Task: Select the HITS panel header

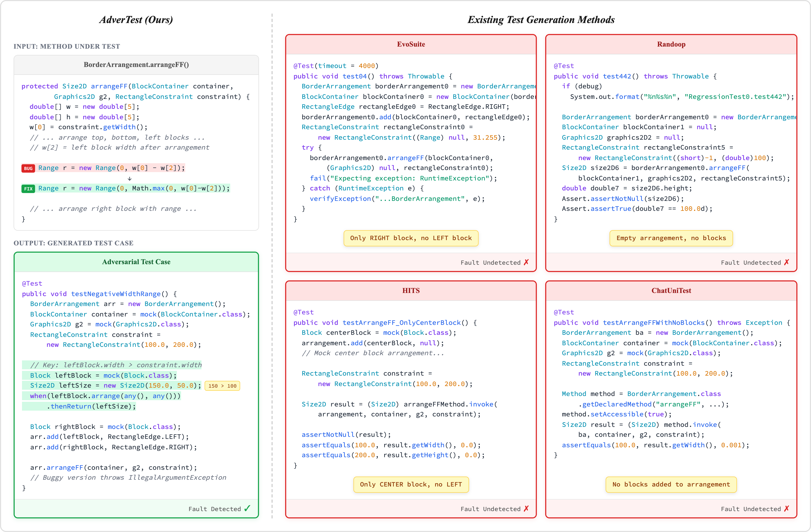Action: pos(411,290)
